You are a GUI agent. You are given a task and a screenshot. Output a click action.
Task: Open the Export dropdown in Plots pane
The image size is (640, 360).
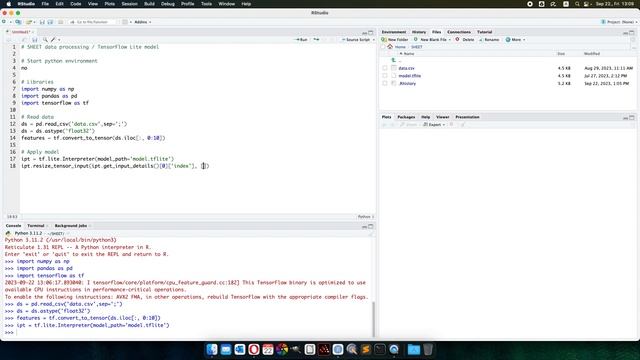[434, 124]
